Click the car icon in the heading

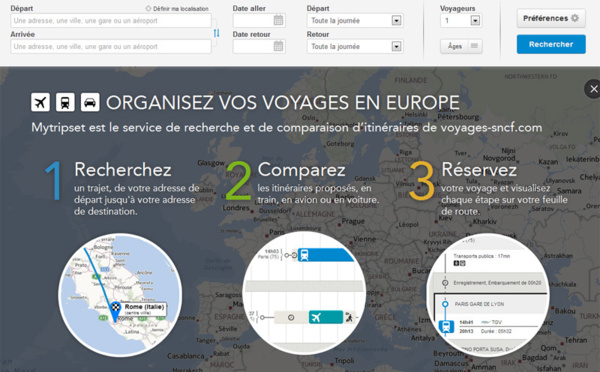tap(90, 102)
